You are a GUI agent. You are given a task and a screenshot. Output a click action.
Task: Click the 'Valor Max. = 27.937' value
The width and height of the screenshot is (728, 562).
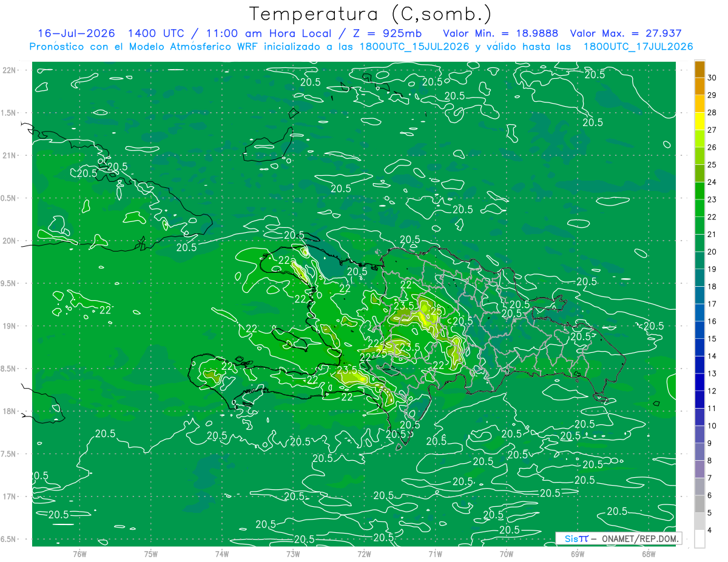tap(627, 33)
